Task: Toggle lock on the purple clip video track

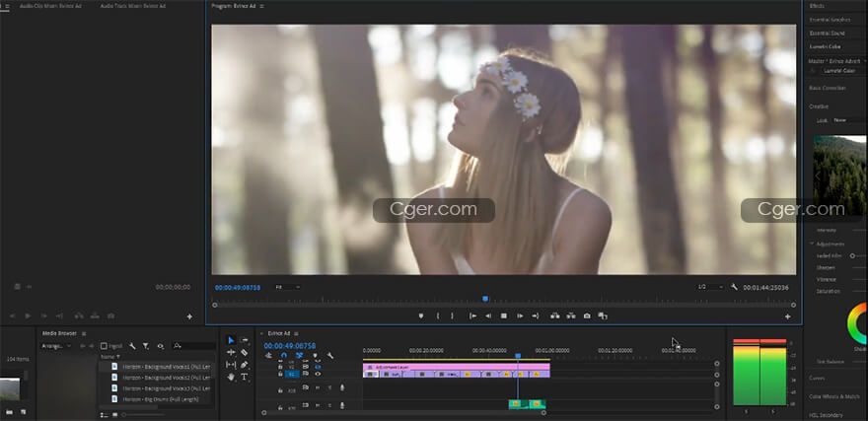Action: click(x=281, y=374)
